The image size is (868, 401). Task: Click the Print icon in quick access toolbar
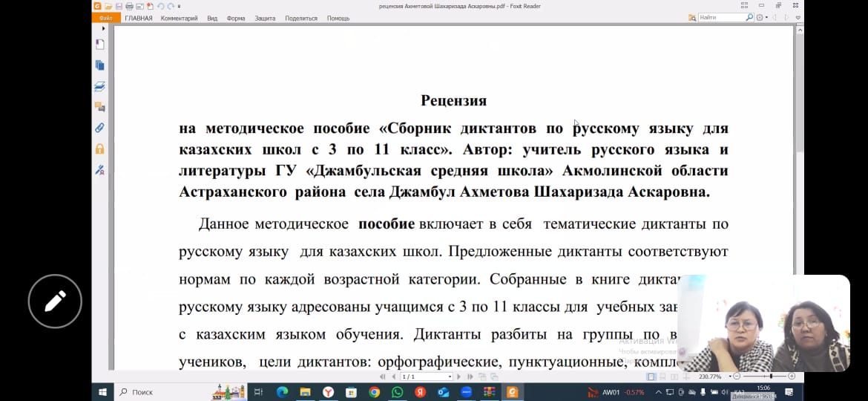tap(130, 6)
